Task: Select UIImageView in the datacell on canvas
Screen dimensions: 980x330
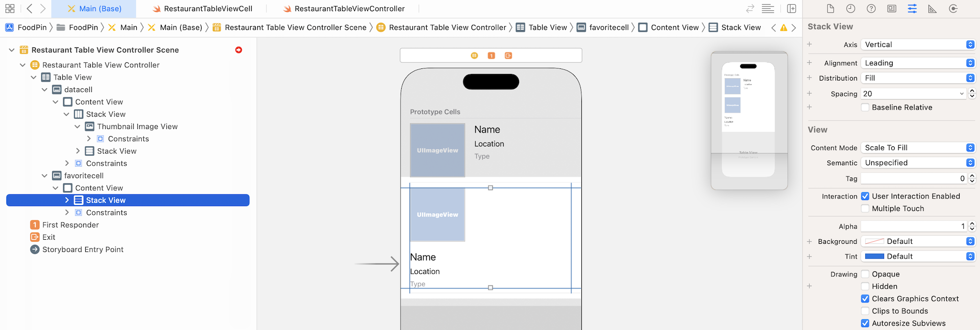Action: point(437,150)
